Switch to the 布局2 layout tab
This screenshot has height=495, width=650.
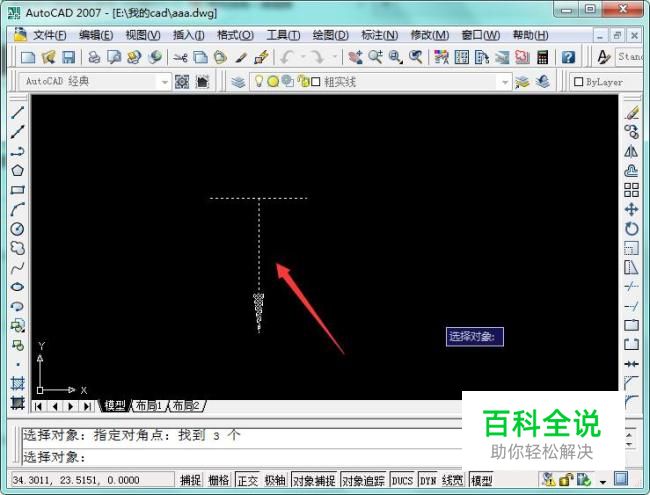pyautogui.click(x=185, y=406)
